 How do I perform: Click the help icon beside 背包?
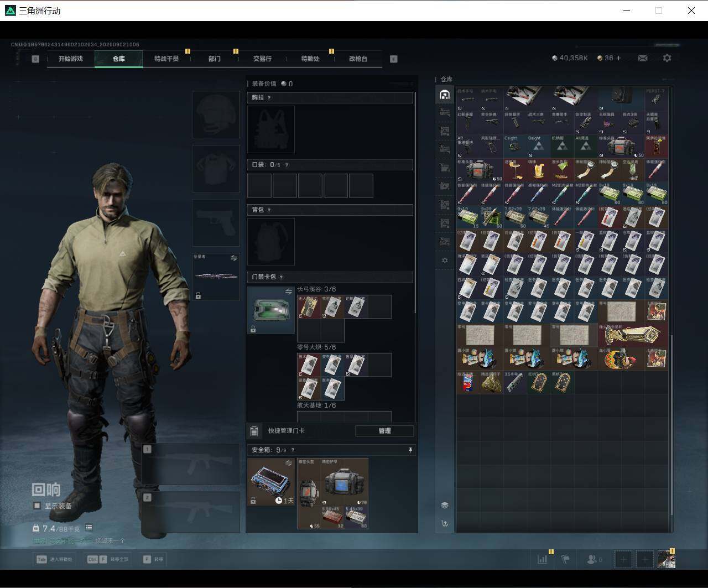point(269,210)
